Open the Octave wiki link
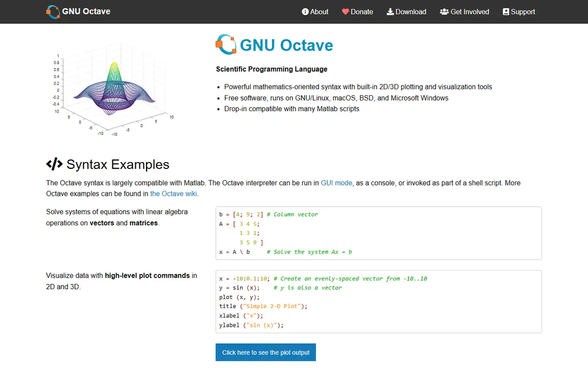 (173, 194)
